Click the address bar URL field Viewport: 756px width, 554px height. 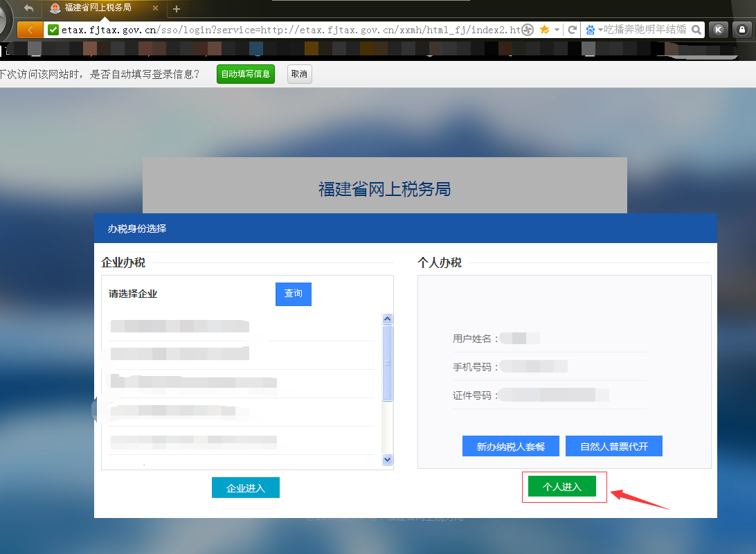tap(291, 30)
